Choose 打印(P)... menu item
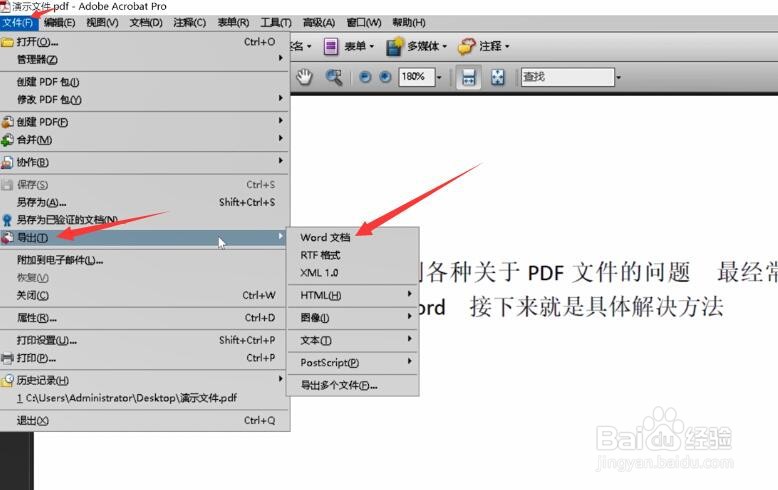Screen dimensions: 778x490 (x=145, y=358)
